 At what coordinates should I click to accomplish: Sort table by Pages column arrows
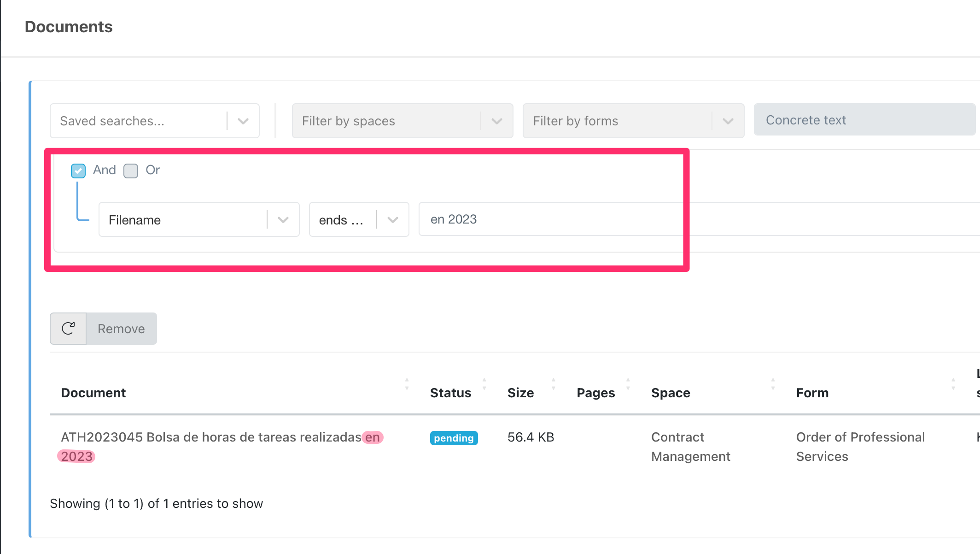[628, 384]
